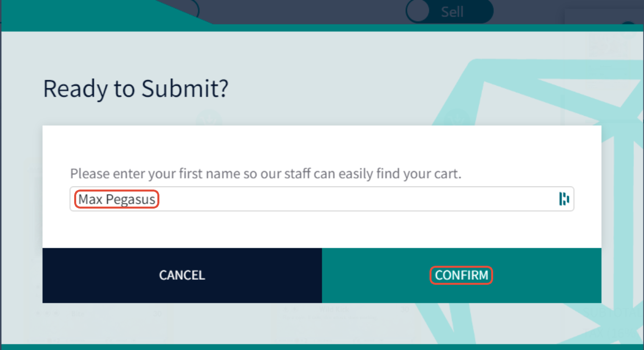
Task: Click empty space inside the name text box
Action: (351, 199)
